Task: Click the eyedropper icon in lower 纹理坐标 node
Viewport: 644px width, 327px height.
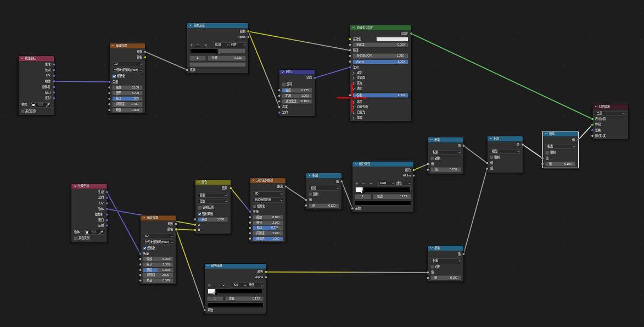Action: click(101, 232)
